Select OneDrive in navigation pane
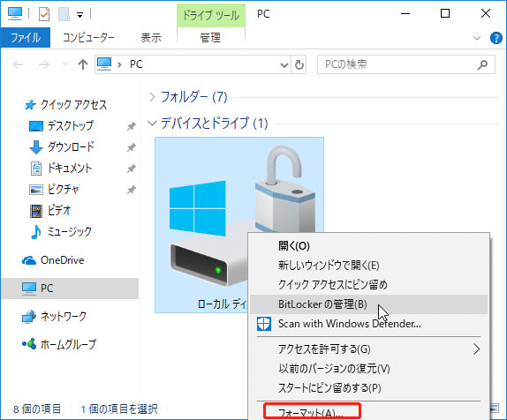507x420 pixels. point(53,260)
